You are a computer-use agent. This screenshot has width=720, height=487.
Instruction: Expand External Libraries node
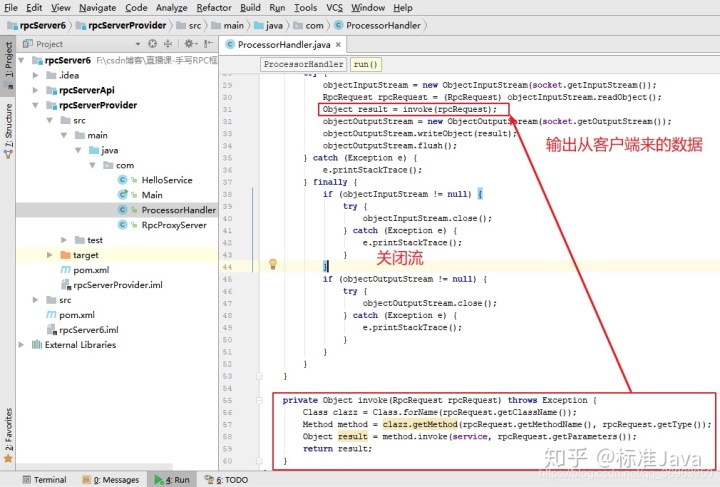21,345
